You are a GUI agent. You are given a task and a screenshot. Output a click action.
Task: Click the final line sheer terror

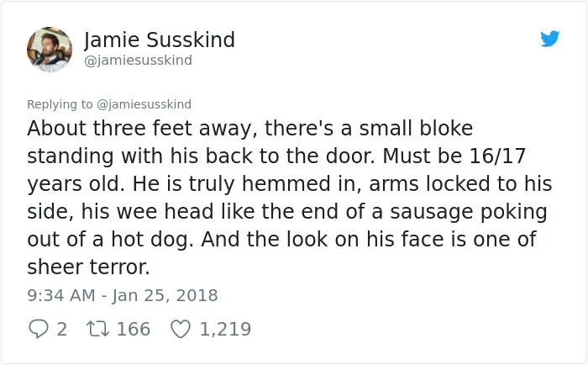88,267
